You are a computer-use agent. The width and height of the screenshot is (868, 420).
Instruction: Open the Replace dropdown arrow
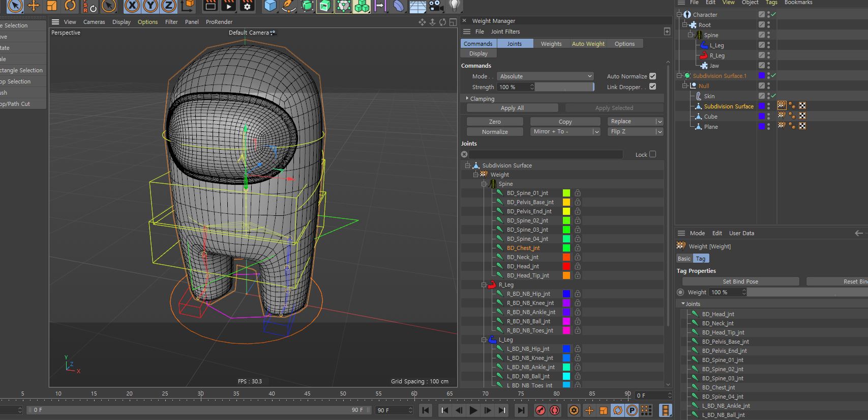pos(660,122)
